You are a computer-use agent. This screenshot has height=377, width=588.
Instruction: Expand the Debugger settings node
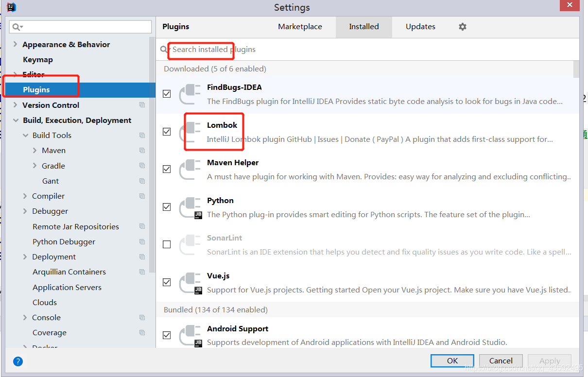(x=25, y=211)
